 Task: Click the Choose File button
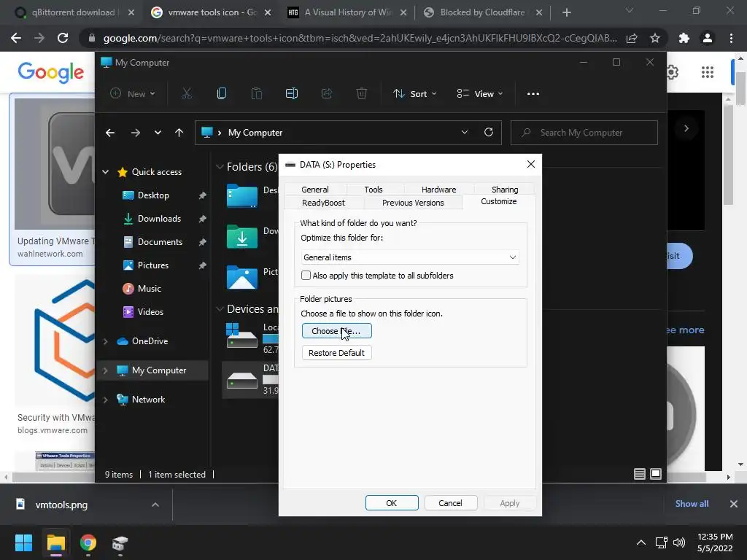click(337, 331)
